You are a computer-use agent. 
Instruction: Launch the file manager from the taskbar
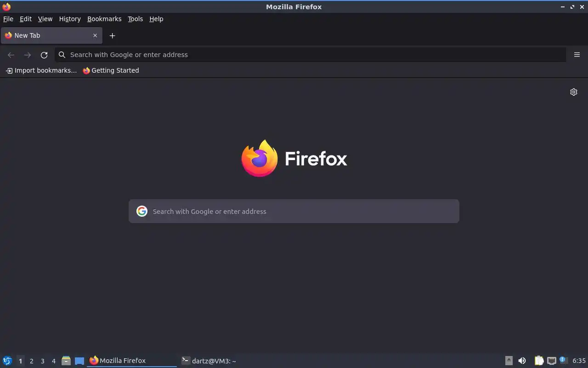click(66, 361)
